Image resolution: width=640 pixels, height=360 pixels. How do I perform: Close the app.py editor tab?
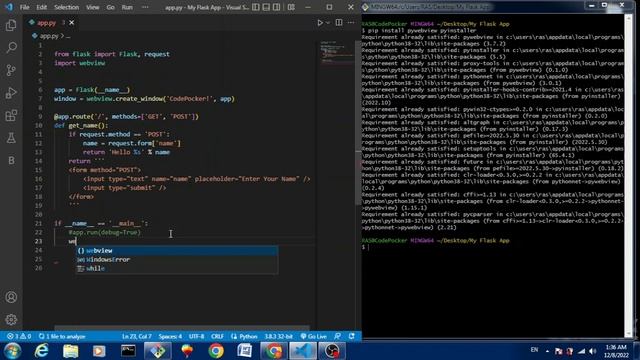click(71, 22)
